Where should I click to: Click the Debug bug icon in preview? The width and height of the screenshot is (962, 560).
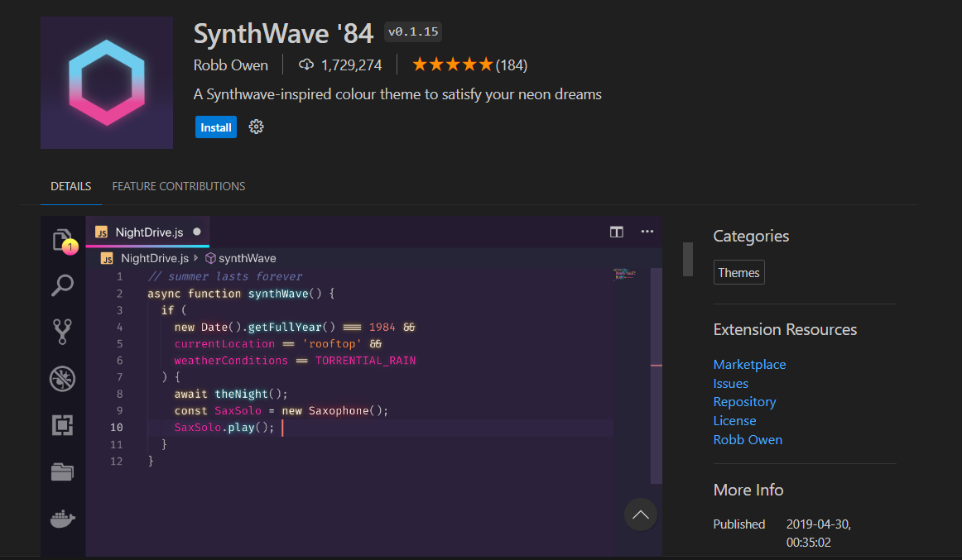[x=62, y=379]
